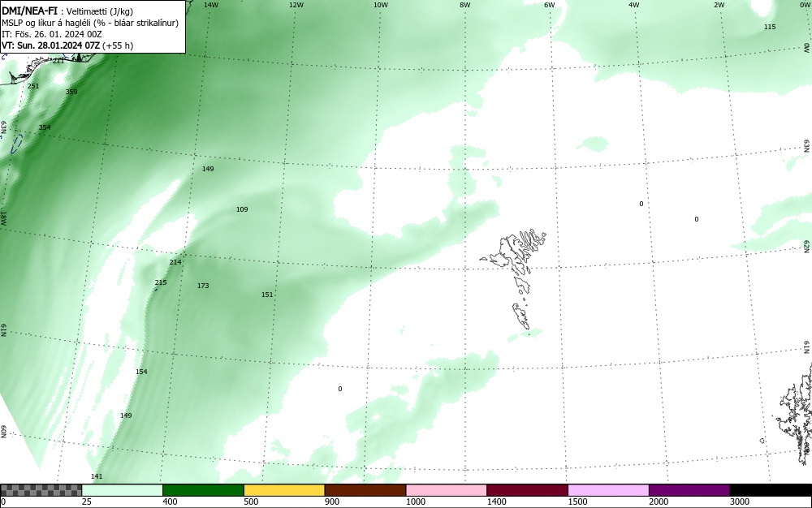This screenshot has height=508, width=812.
Task: Click the 12W longitude label
Action: click(x=296, y=5)
